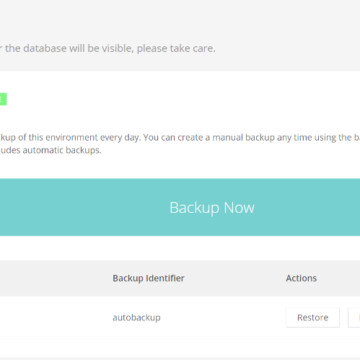The height and width of the screenshot is (360, 360).
Task: Click the green status badge
Action: pos(3,99)
